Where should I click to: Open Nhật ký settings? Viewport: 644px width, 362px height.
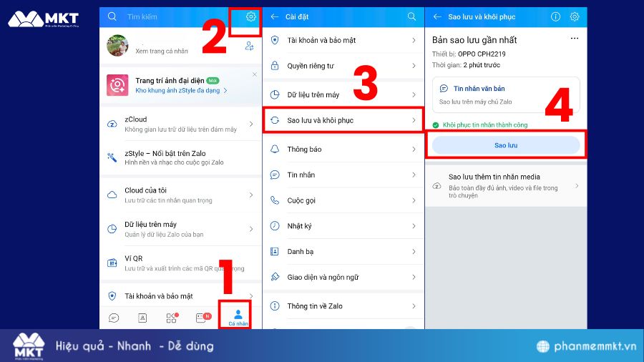tap(343, 226)
